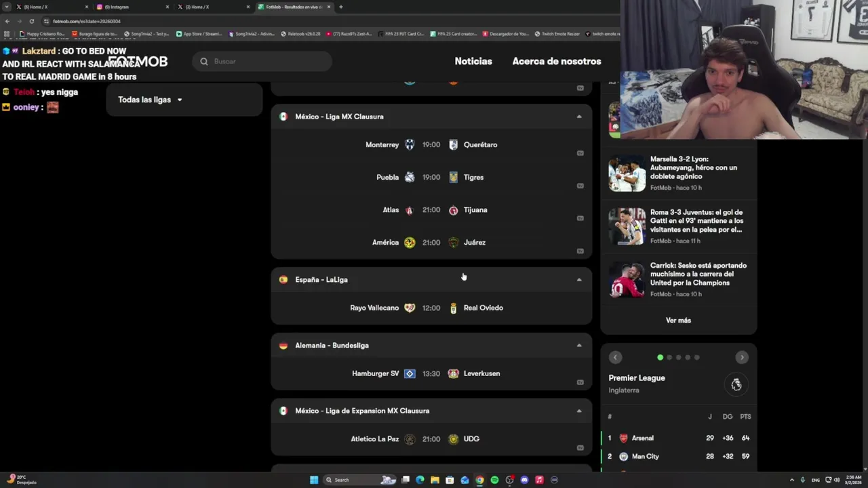Open the Todas las ligas dropdown
This screenshot has height=488, width=868.
click(x=184, y=100)
